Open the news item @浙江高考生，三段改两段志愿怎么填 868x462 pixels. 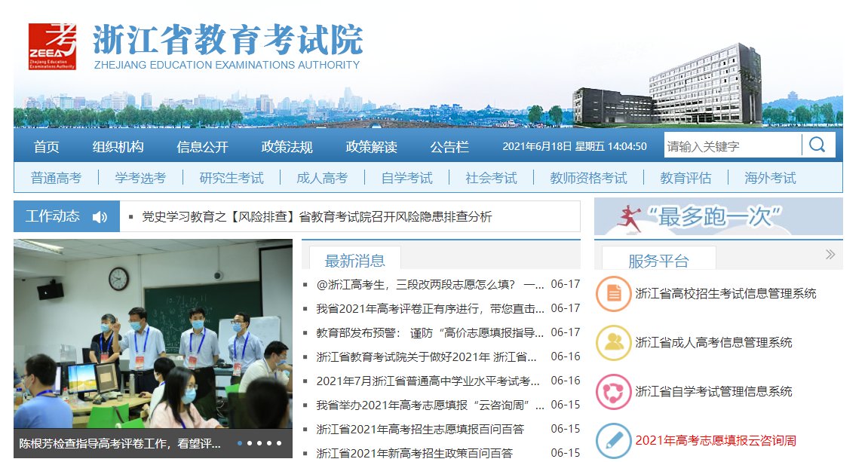(430, 284)
